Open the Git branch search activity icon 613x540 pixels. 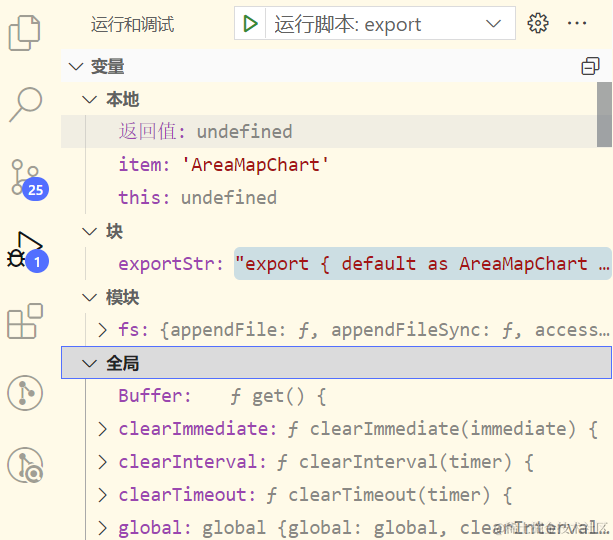click(x=25, y=465)
